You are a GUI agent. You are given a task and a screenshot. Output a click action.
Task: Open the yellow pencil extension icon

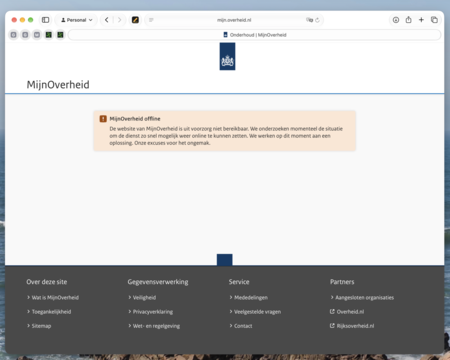(135, 20)
